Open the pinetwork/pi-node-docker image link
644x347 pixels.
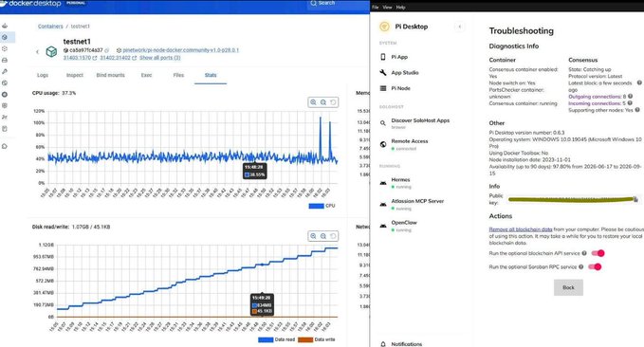[181, 50]
